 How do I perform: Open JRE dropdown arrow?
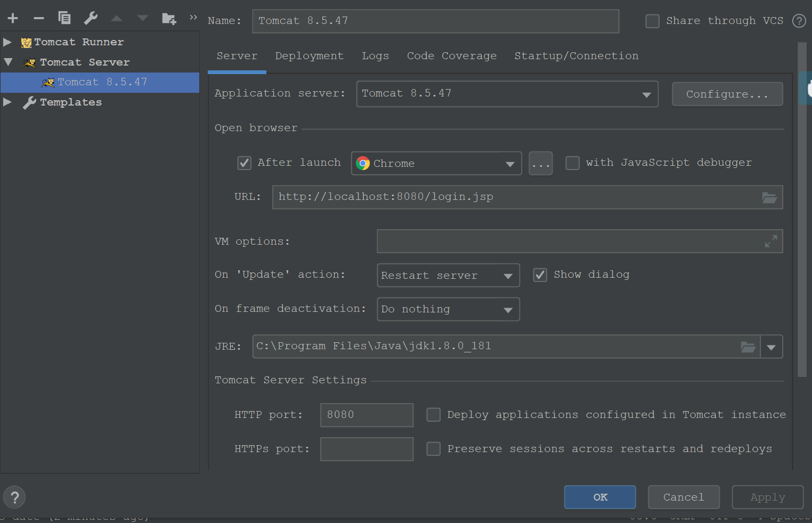coord(772,347)
